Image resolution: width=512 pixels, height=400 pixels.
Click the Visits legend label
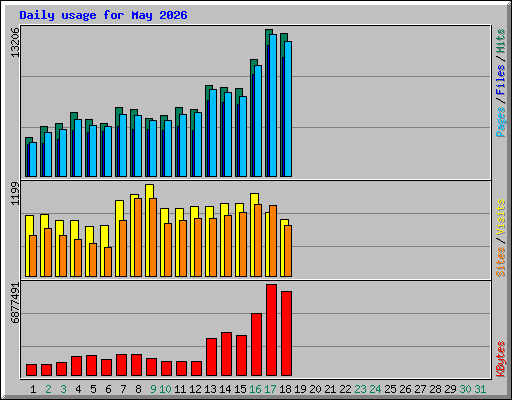pos(501,218)
